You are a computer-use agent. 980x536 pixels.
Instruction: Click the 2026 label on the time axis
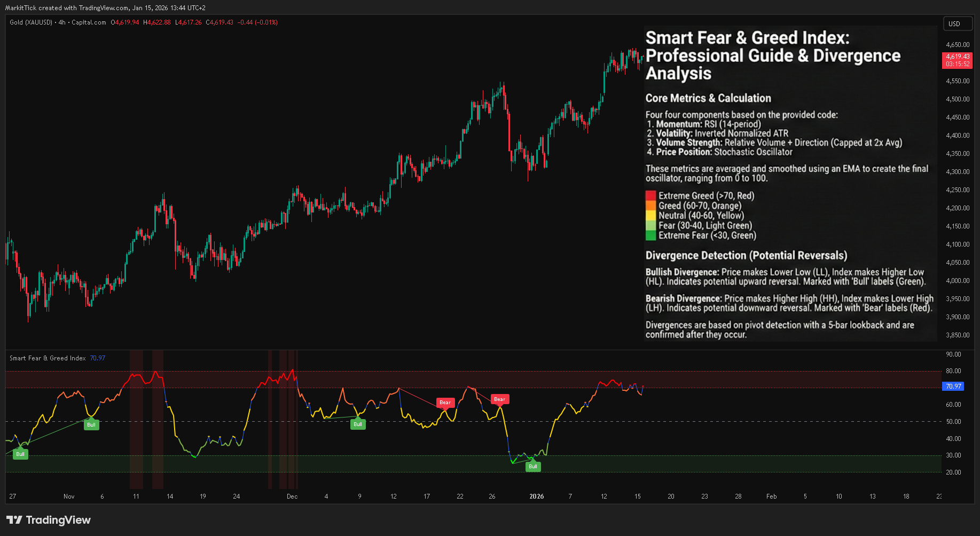point(537,496)
